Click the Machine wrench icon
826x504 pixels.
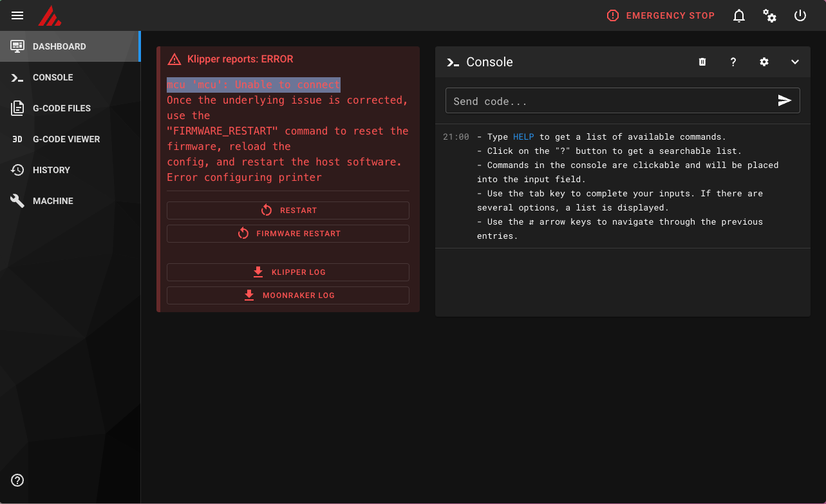(x=17, y=201)
